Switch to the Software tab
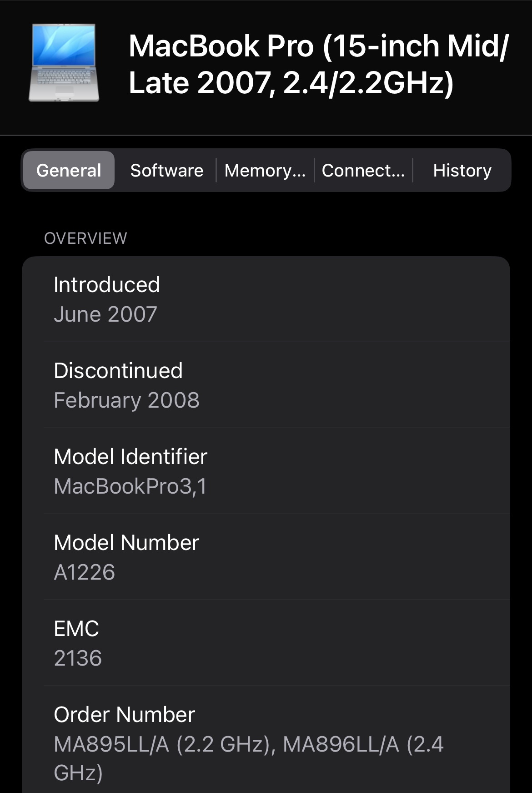Screen dimensions: 532x793 click(166, 170)
